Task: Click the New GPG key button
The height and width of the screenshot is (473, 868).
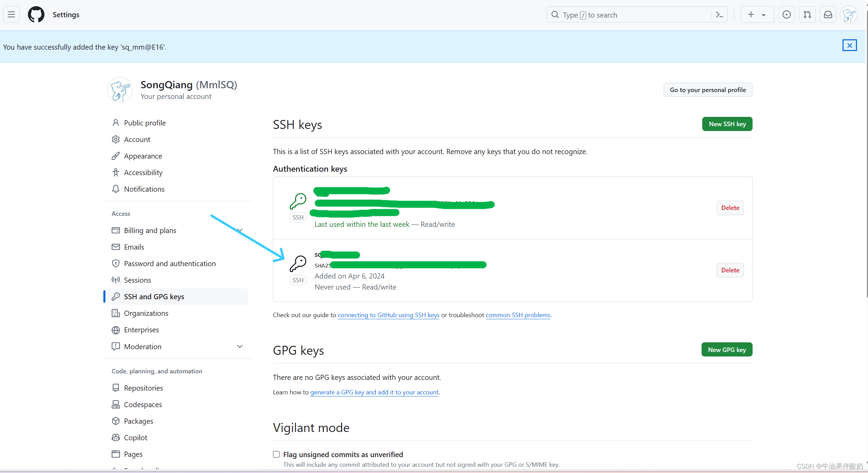Action: (727, 350)
